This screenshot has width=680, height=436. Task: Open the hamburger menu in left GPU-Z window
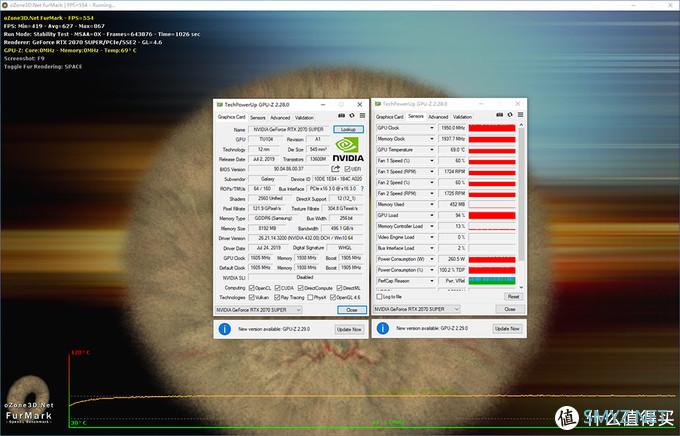pos(362,116)
